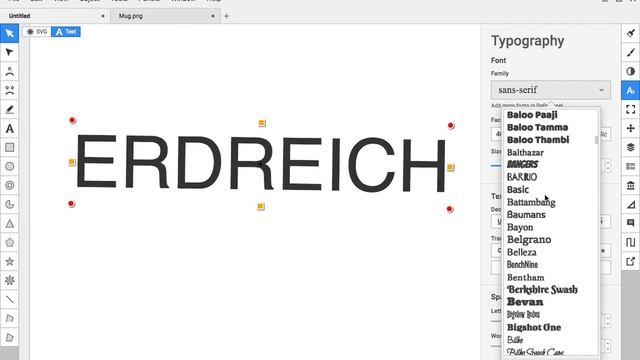This screenshot has height=360, width=640.
Task: Select the freehand pen tool
Action: click(9, 109)
